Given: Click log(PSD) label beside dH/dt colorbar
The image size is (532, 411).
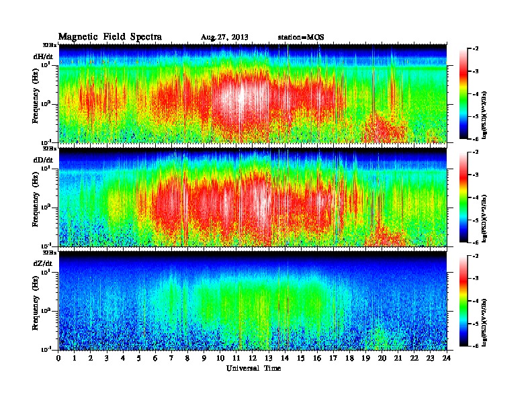Looking at the screenshot, I should pyautogui.click(x=485, y=115).
